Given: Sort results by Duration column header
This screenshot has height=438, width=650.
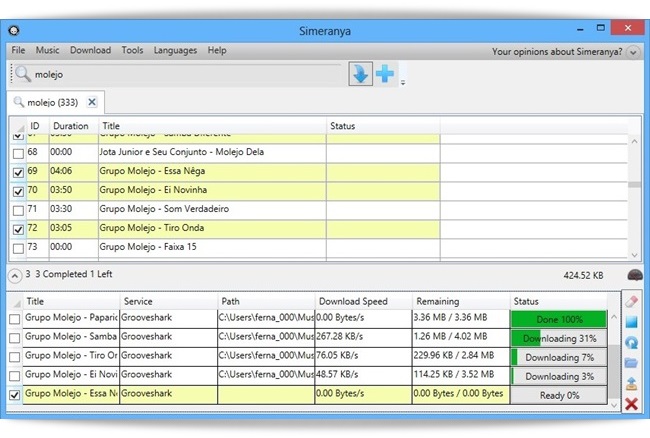Looking at the screenshot, I should [x=74, y=126].
